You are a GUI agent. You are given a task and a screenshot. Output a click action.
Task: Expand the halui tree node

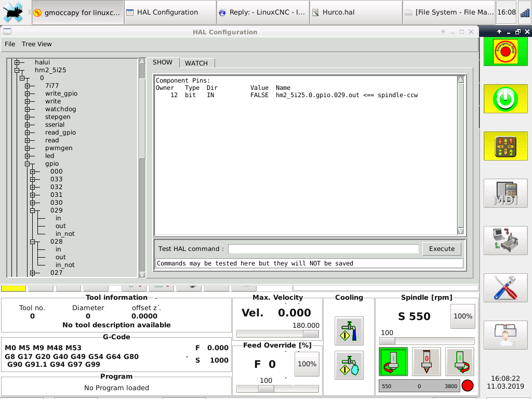(x=17, y=62)
